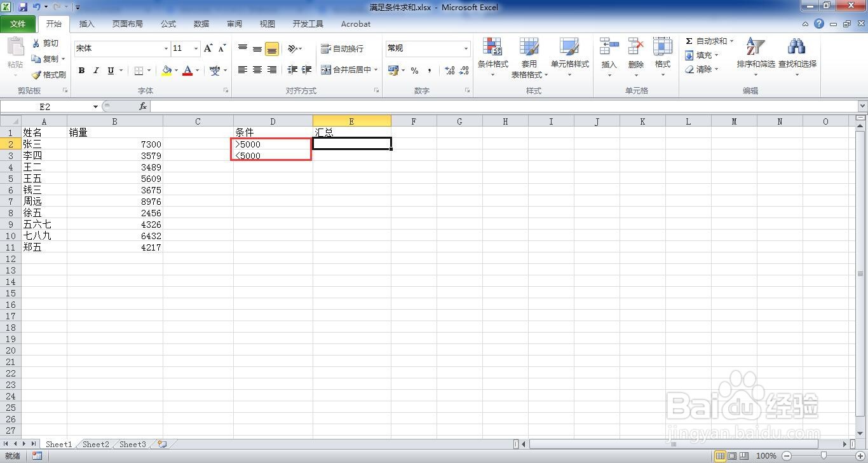Click increase decimal icon
The height and width of the screenshot is (463, 868).
449,70
